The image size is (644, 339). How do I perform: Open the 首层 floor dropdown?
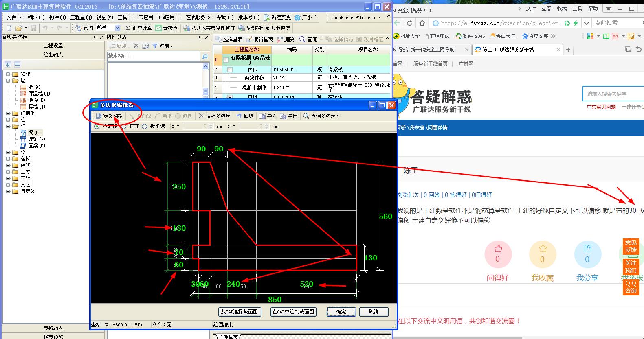[x=117, y=28]
